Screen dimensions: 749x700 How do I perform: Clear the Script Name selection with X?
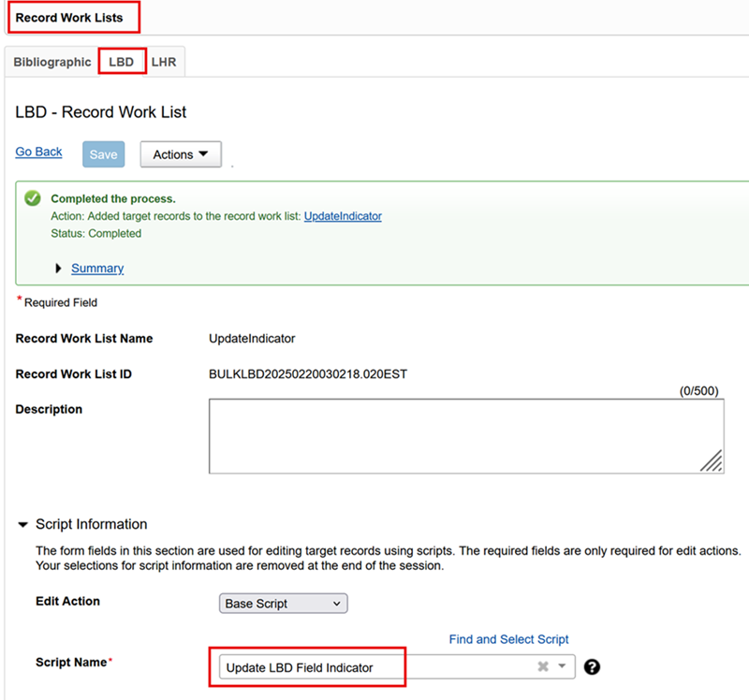point(542,667)
